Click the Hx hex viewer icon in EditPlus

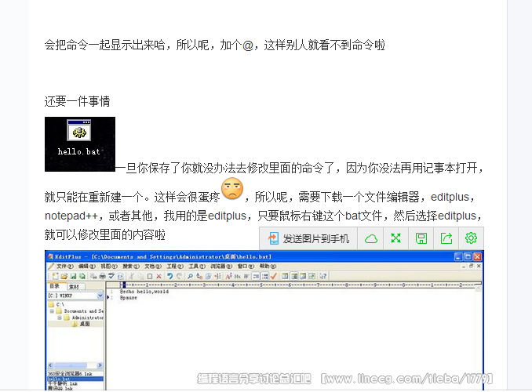pos(238,276)
